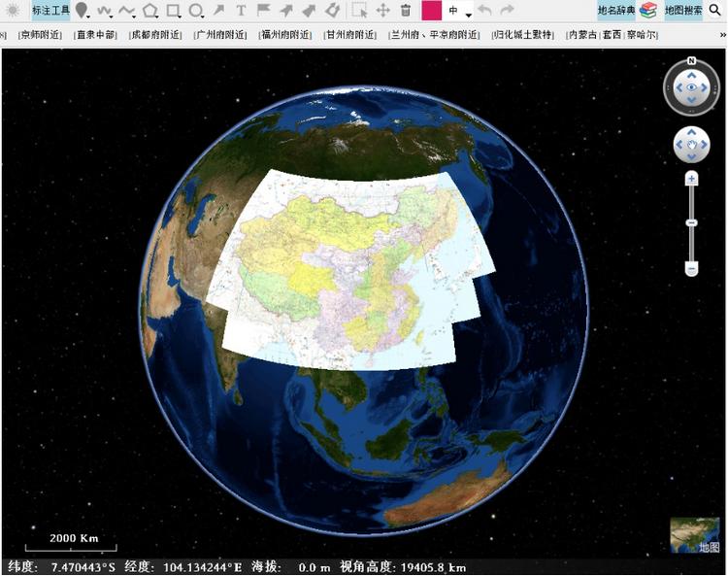Pan map down on hand joystick
Viewport: 728px width, 576px height.
pyautogui.click(x=691, y=157)
